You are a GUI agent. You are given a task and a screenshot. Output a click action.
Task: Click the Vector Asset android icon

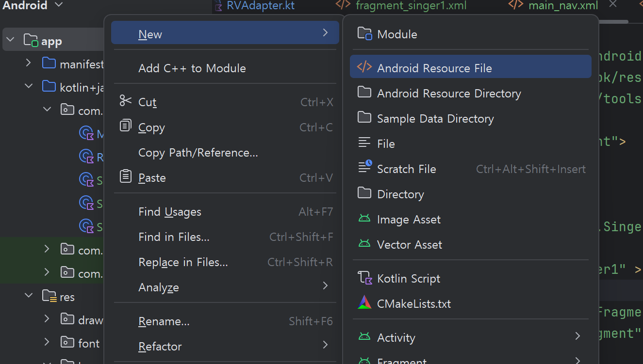tap(364, 244)
